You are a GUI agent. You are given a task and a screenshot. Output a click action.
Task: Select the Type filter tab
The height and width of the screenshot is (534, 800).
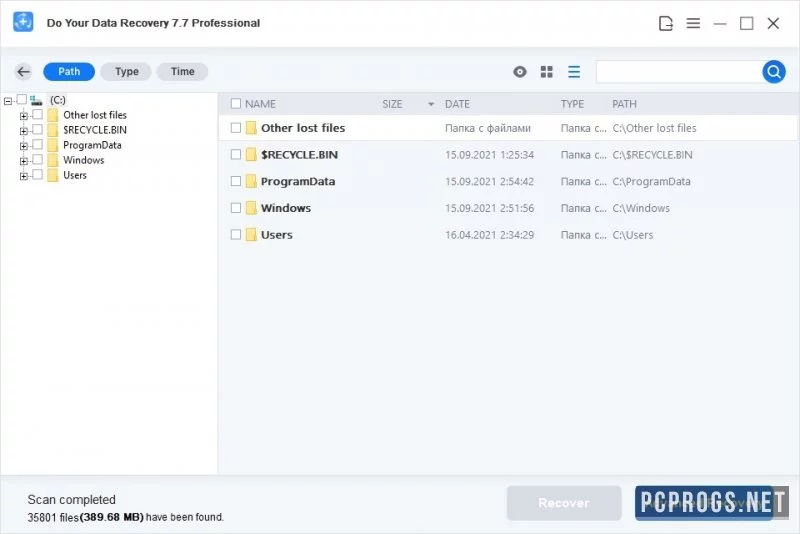(x=126, y=72)
